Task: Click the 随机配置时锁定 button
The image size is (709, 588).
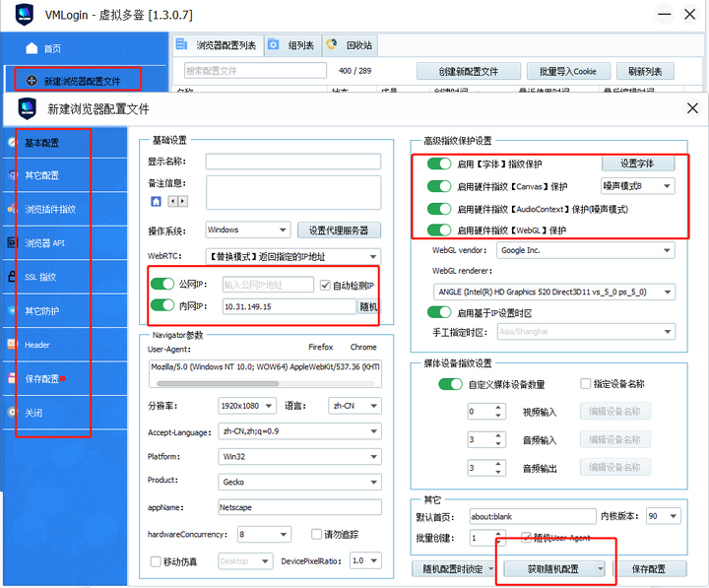Action: click(454, 569)
